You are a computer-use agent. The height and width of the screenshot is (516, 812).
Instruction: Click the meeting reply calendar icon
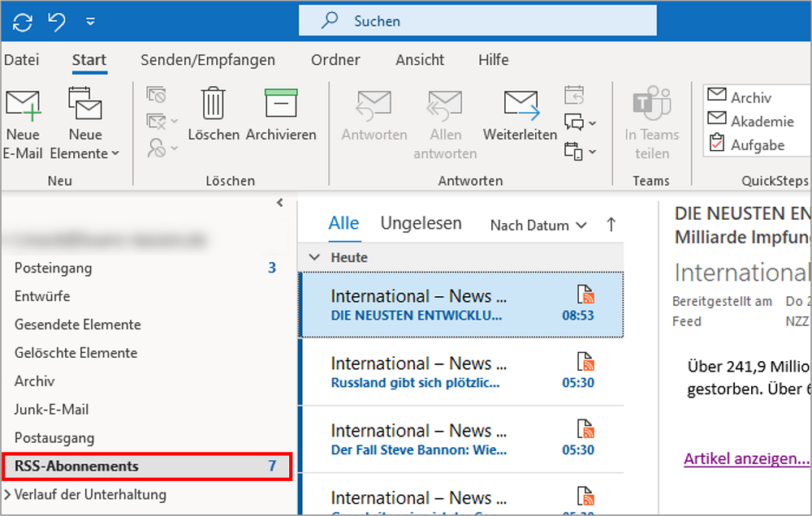point(574,95)
